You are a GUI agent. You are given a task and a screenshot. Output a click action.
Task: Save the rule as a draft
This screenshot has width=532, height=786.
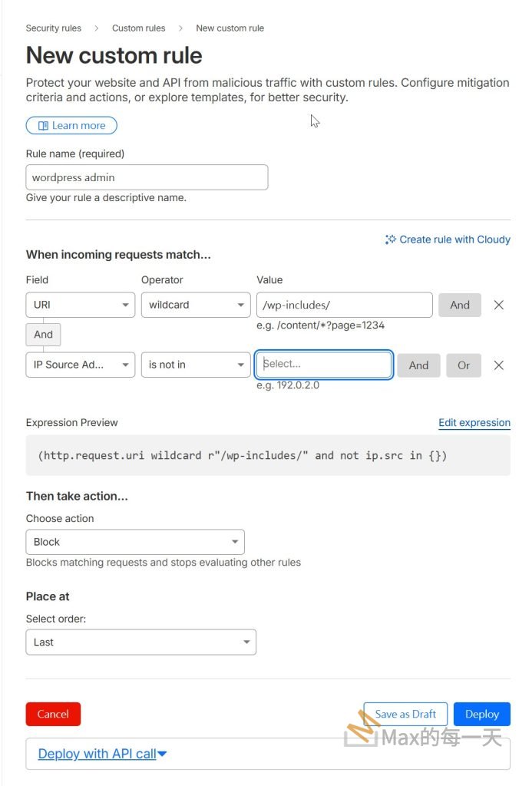tap(405, 714)
